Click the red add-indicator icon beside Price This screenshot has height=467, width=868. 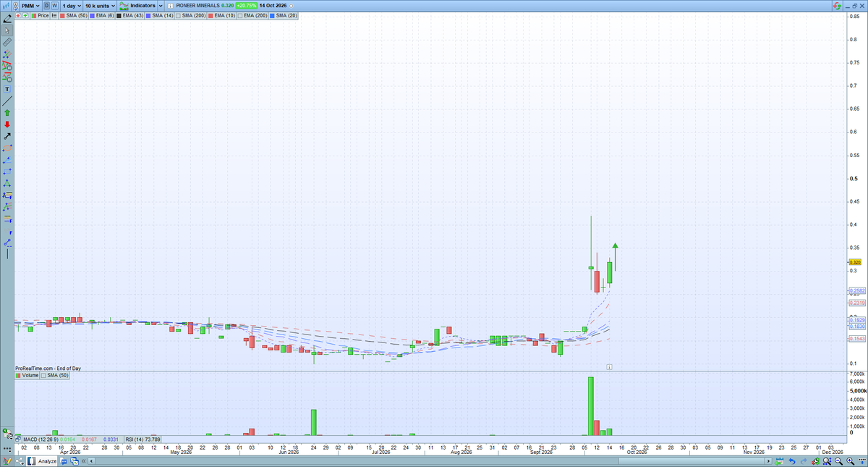pos(18,15)
